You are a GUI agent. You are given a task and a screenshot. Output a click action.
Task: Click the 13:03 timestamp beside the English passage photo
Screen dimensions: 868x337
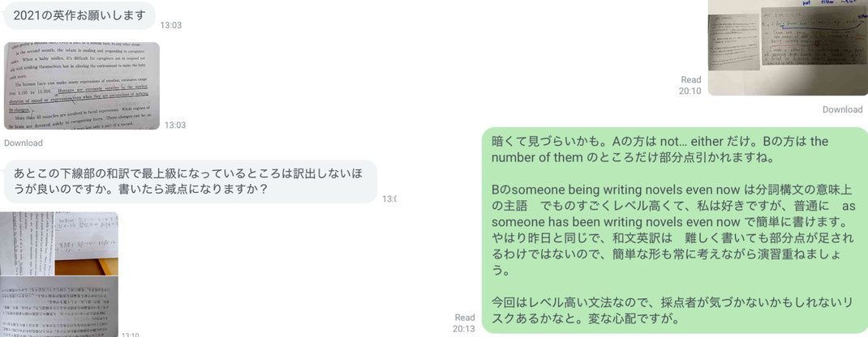coord(175,125)
